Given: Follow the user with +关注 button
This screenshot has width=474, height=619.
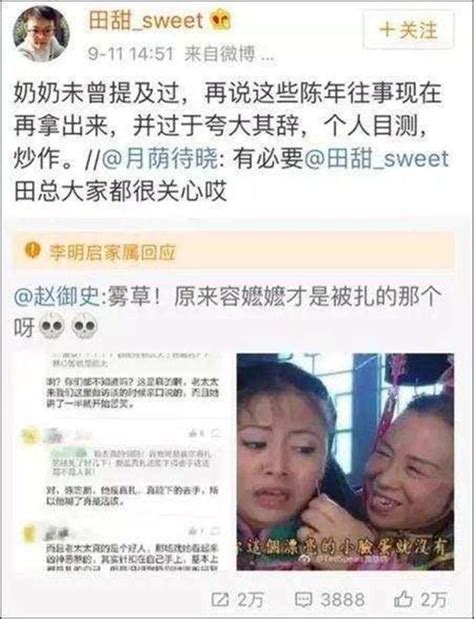Looking at the screenshot, I should coord(408,30).
